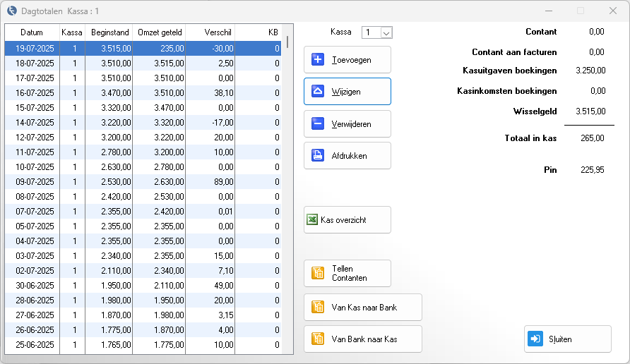Click the Van Kas naar Bank label
Image resolution: width=630 pixels, height=364 pixels.
[x=364, y=308]
